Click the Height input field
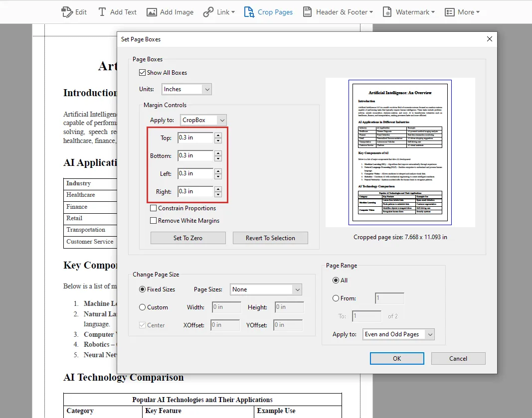The image size is (532, 418). 289,307
